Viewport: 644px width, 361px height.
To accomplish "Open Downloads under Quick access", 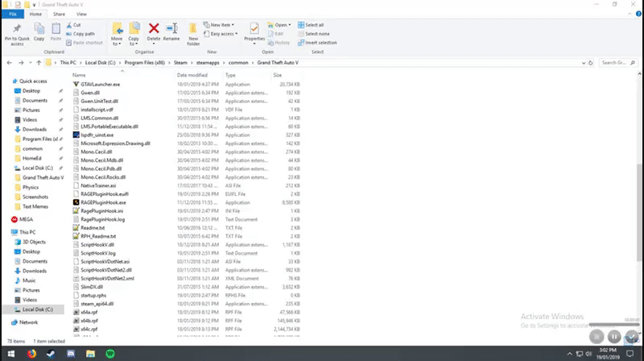I will tap(34, 130).
